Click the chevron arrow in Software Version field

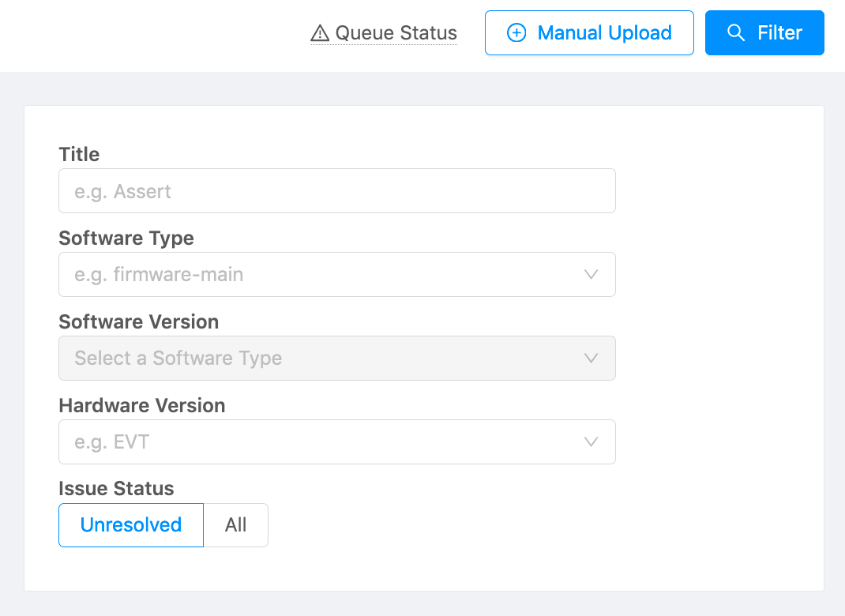point(591,359)
